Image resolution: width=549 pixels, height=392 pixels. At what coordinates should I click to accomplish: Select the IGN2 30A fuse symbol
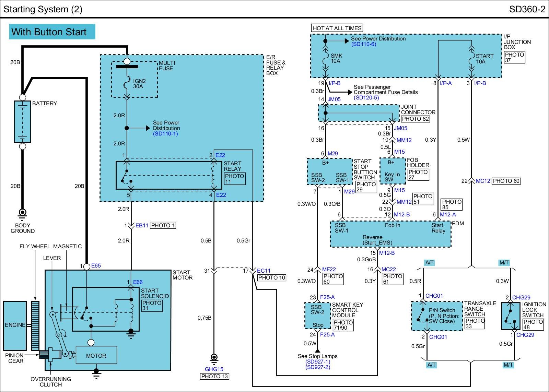click(127, 83)
